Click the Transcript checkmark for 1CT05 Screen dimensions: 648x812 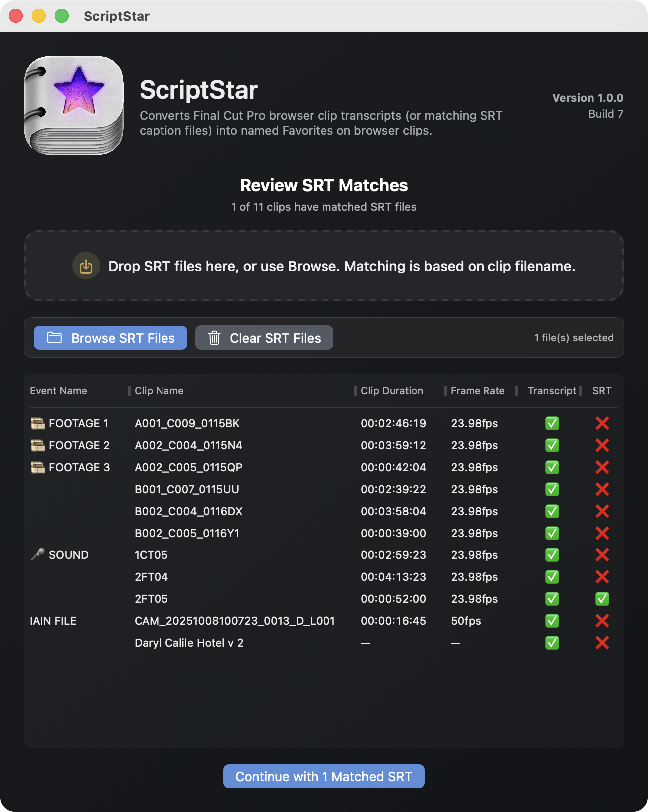pyautogui.click(x=552, y=555)
